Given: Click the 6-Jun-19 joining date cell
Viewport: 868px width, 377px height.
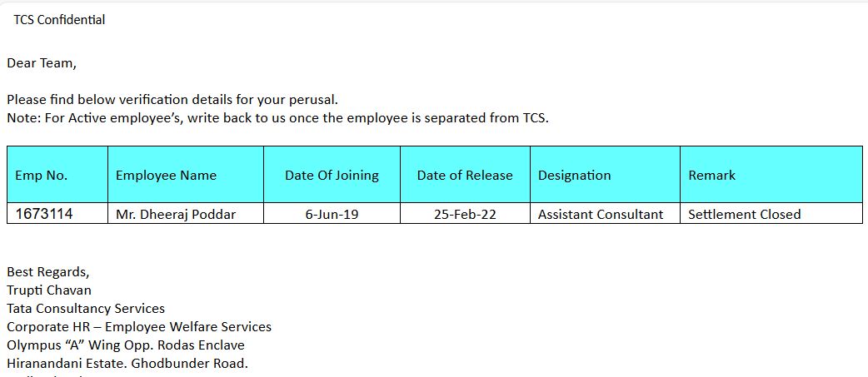Looking at the screenshot, I should [x=332, y=214].
